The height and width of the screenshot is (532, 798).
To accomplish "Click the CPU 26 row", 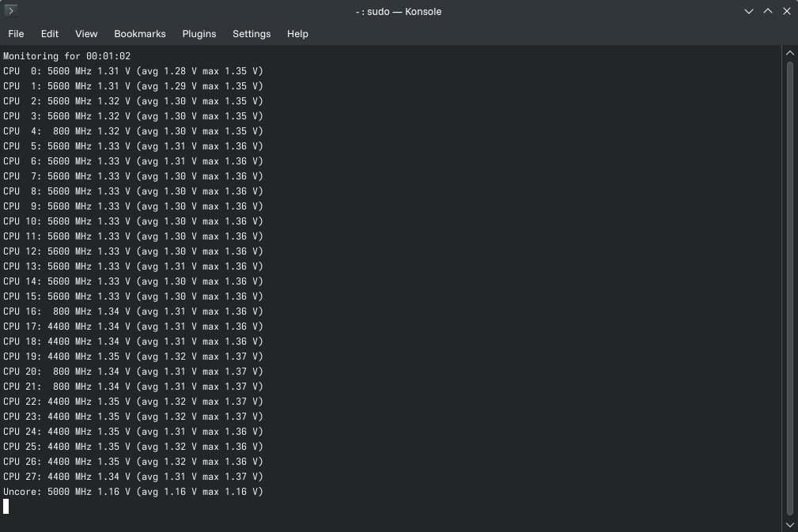I will pos(133,462).
